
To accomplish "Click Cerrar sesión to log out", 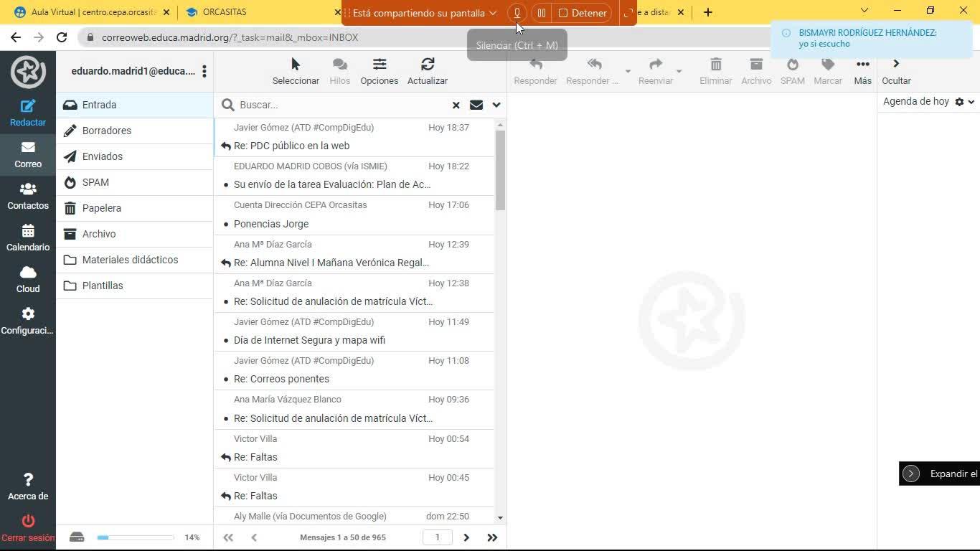I will (x=28, y=528).
